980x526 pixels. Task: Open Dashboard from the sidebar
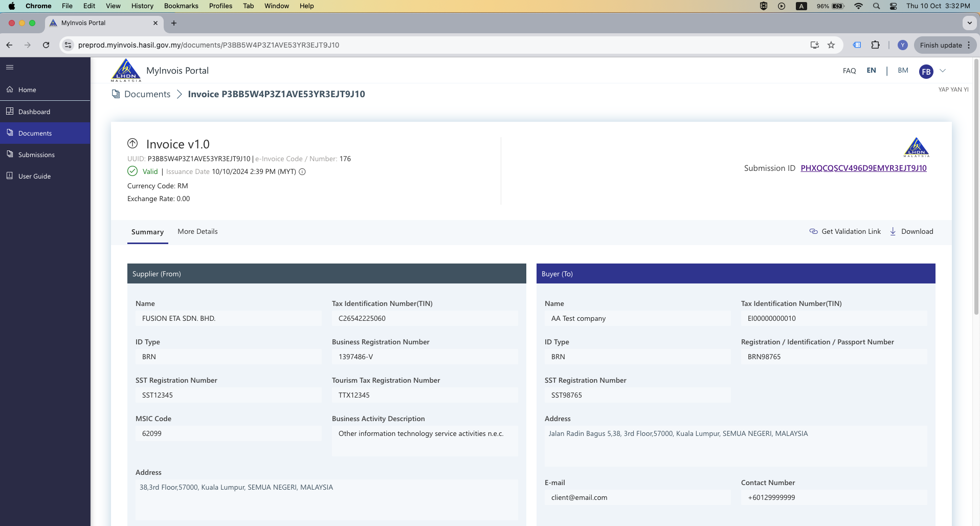coord(34,112)
